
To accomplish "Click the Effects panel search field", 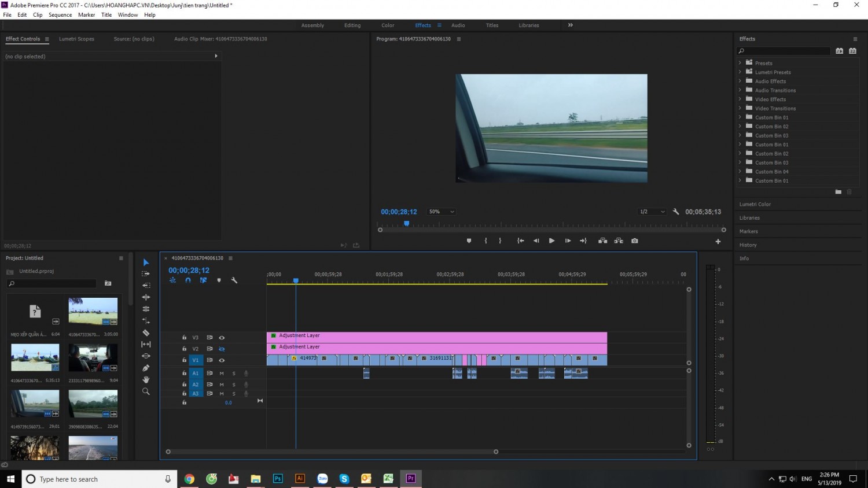I will coord(784,51).
